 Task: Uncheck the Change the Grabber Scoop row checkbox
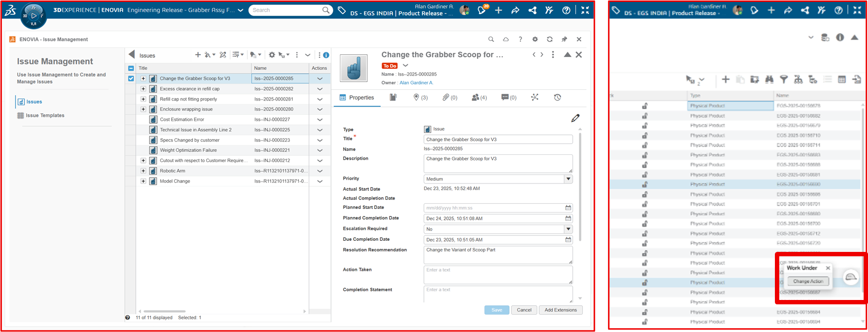pos(131,79)
